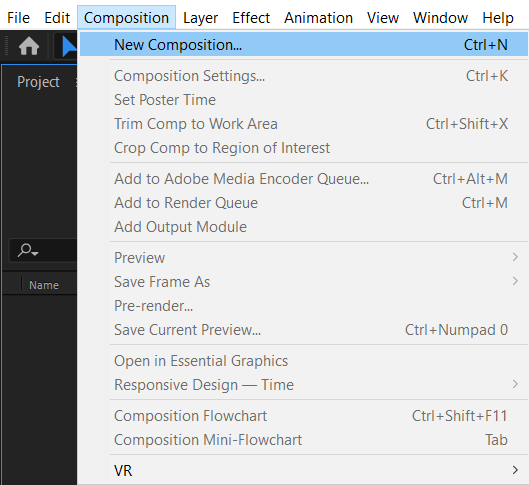This screenshot has height=485, width=529.
Task: Click the Project panel search field
Action: pyautogui.click(x=43, y=251)
